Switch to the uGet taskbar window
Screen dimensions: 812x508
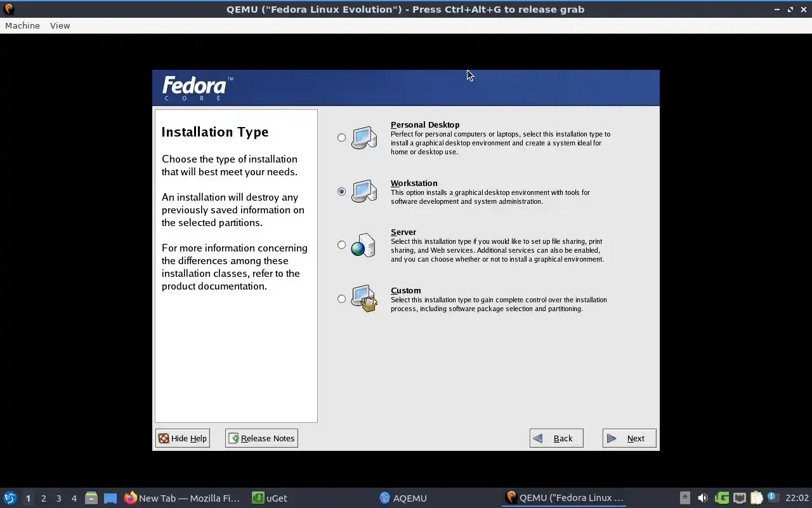(x=270, y=498)
